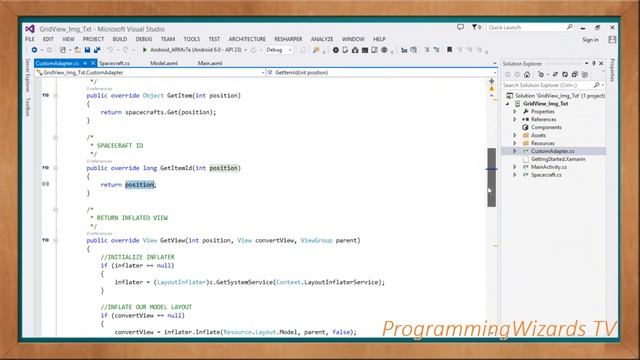Switch to the Spacecraft.cs tab
Image resolution: width=640 pixels, height=360 pixels.
(x=114, y=63)
